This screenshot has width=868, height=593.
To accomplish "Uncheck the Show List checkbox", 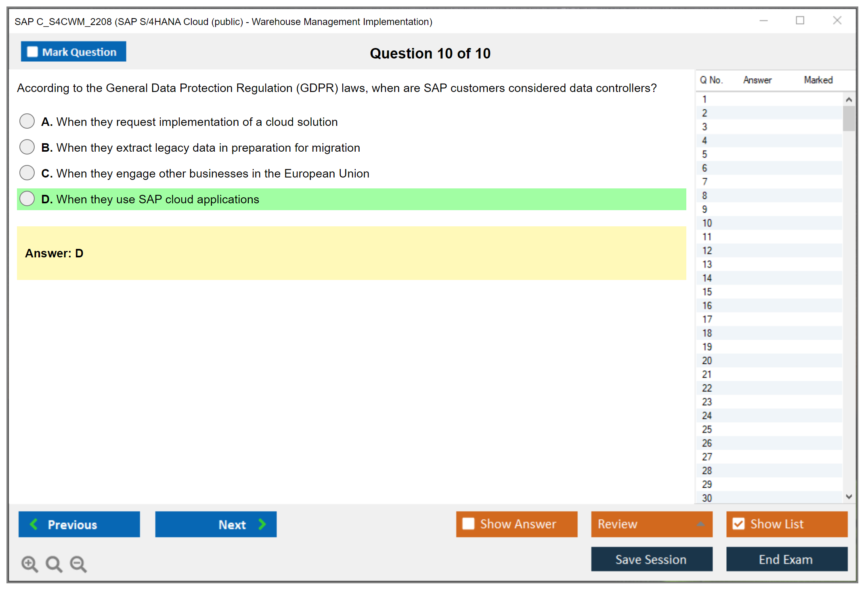I will (x=738, y=524).
